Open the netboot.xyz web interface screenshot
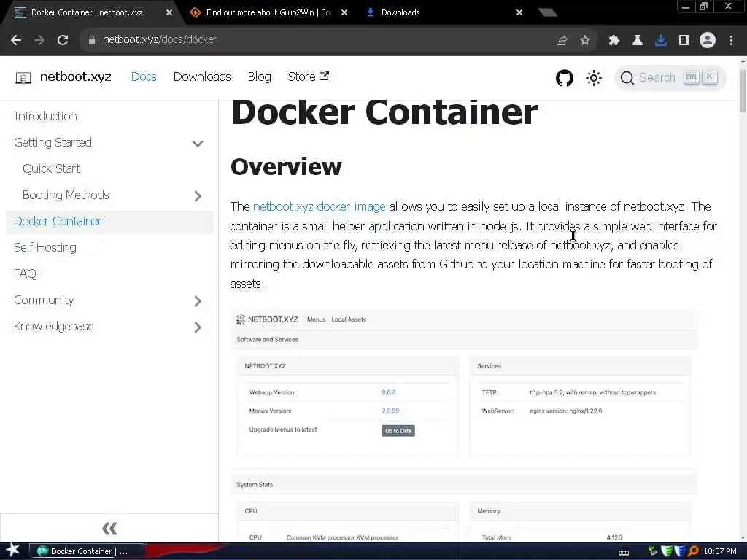 tap(463, 425)
